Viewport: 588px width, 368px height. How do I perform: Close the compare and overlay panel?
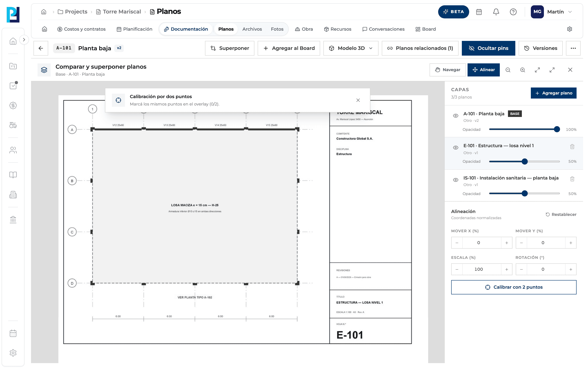coord(570,70)
